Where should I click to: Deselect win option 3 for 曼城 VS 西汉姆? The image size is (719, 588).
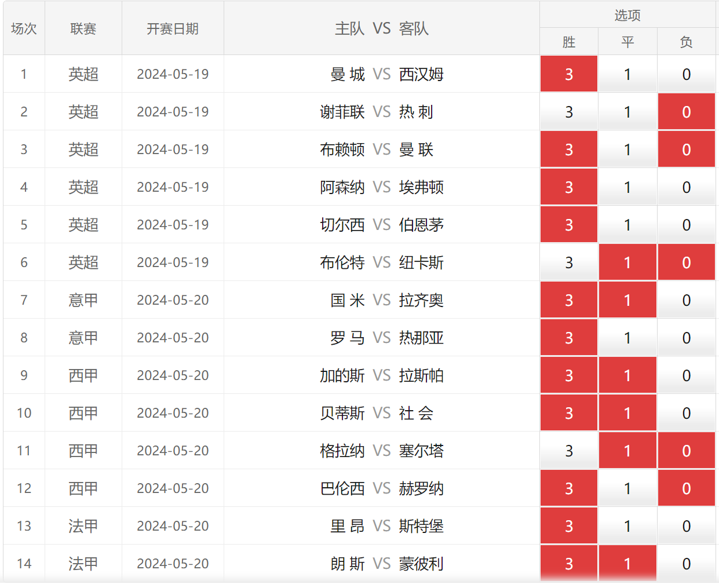click(569, 74)
